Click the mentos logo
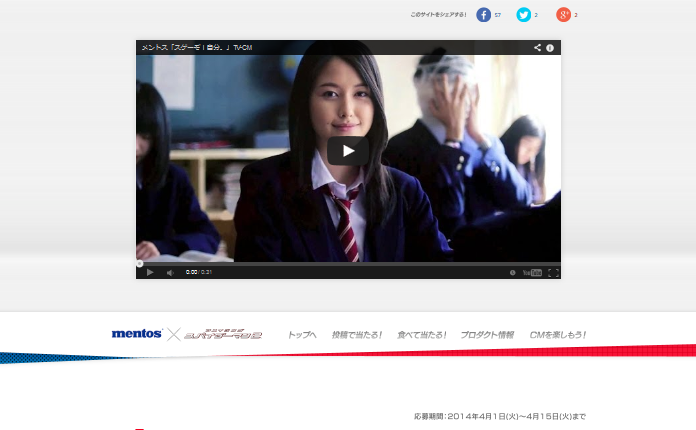Screen dimensions: 696x430 click(x=137, y=333)
